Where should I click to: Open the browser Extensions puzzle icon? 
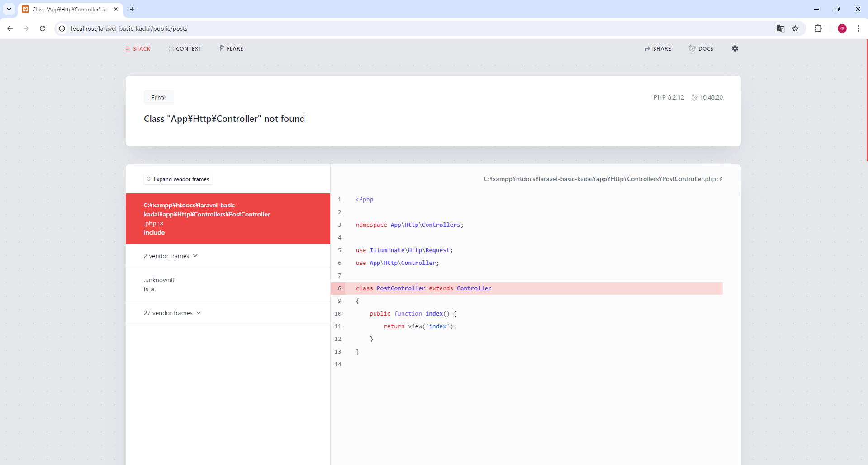[x=818, y=29]
